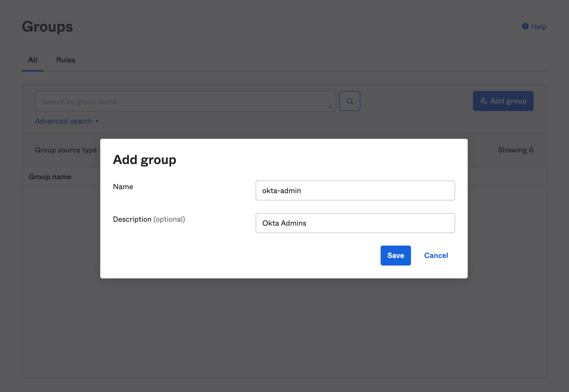Save the new okta-admin group
569x392 pixels.
pos(396,255)
